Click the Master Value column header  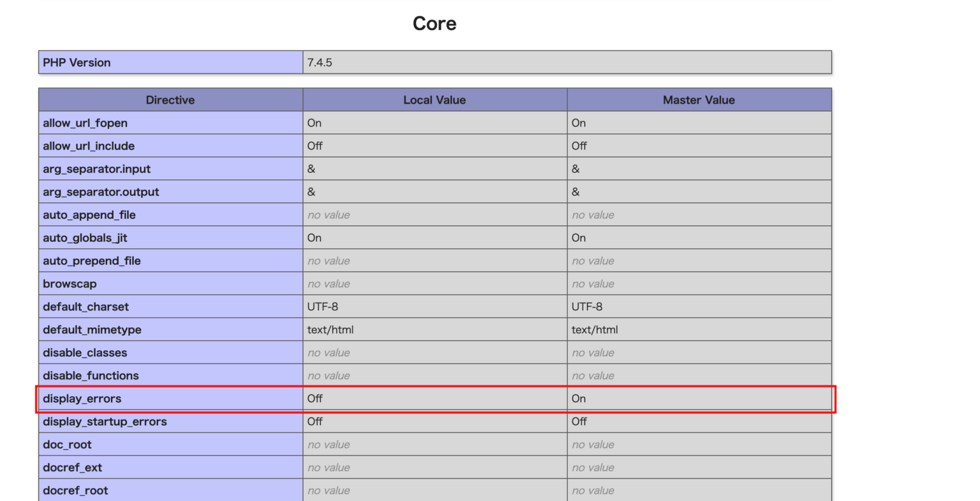click(x=699, y=100)
